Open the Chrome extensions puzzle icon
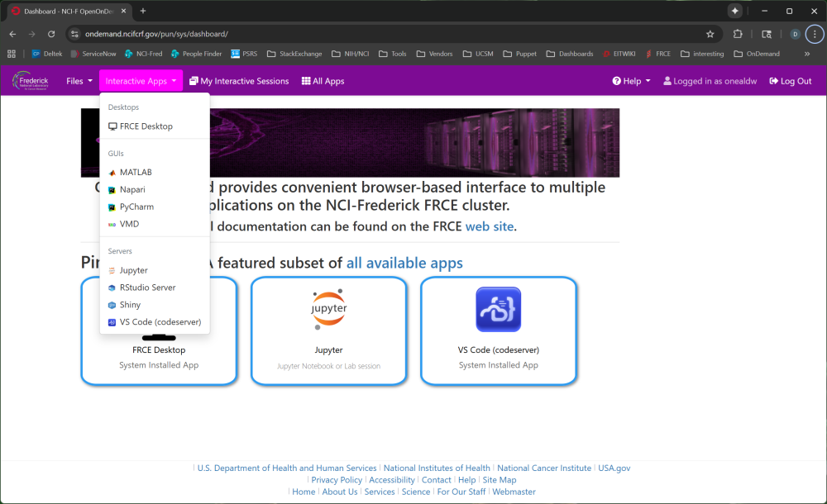 coord(739,34)
